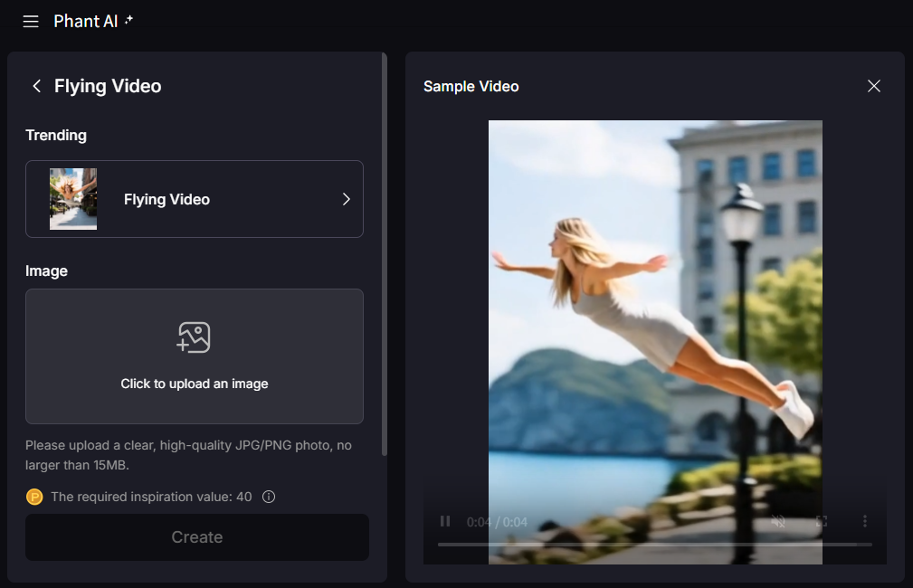The width and height of the screenshot is (913, 588).
Task: Pause the sample video playback
Action: point(445,521)
